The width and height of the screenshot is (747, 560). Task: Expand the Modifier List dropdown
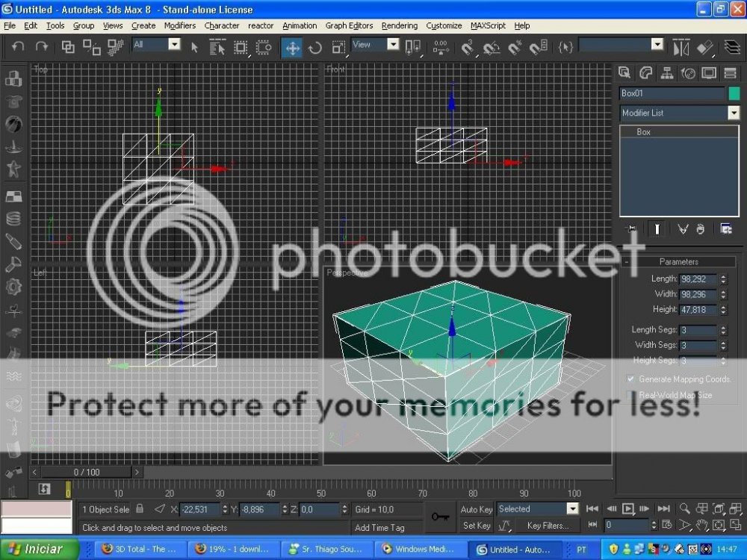tap(733, 113)
